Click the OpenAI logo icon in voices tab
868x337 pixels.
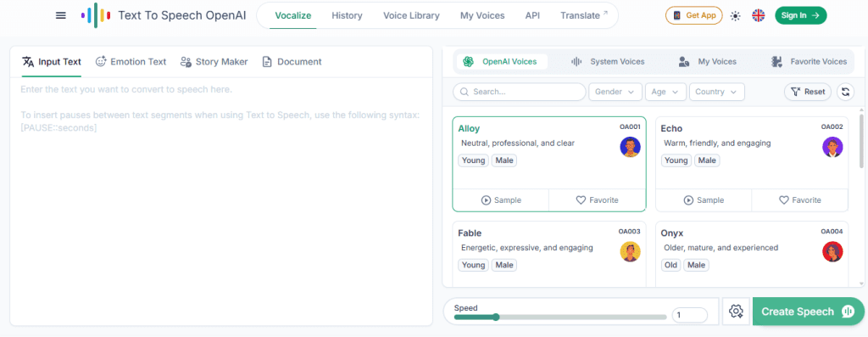coord(468,61)
